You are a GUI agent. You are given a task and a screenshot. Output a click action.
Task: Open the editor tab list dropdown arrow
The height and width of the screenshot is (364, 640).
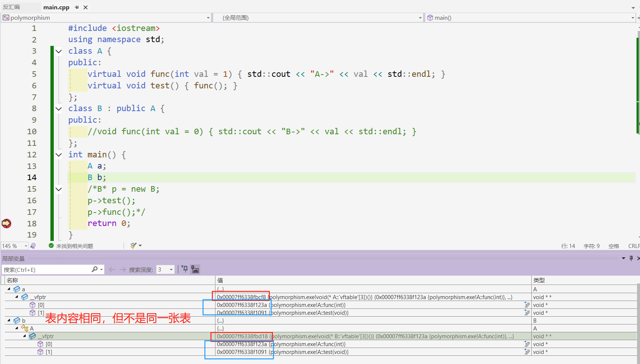(633, 7)
